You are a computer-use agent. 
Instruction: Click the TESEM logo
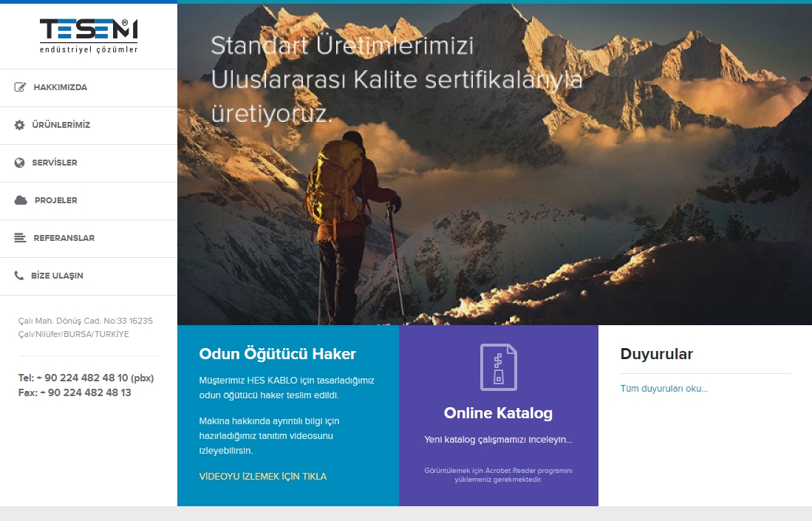click(x=89, y=36)
